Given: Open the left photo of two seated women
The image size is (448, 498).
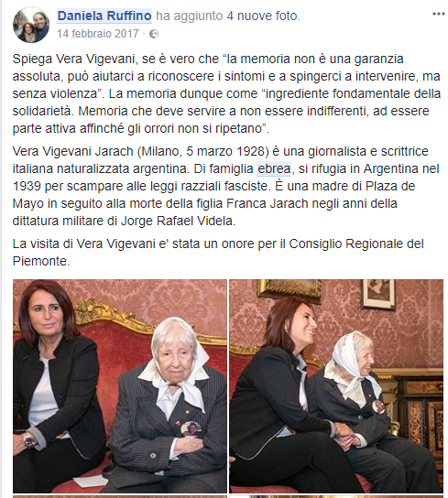Looking at the screenshot, I should pyautogui.click(x=120, y=386).
